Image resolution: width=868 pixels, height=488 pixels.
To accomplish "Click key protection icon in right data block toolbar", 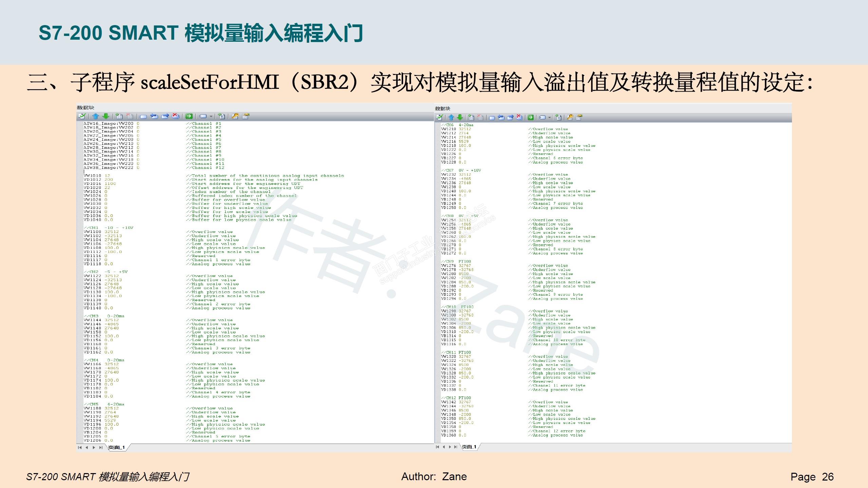I will (570, 118).
